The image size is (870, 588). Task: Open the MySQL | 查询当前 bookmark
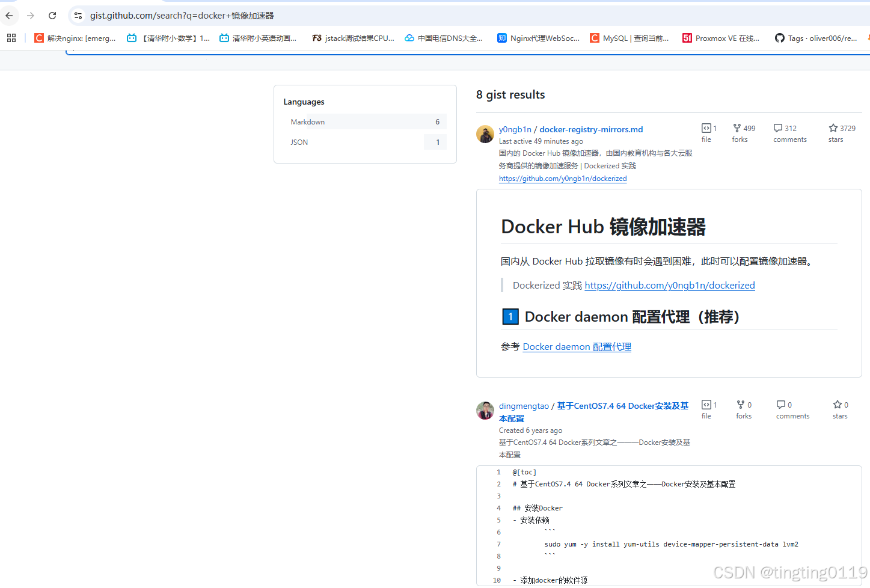630,38
